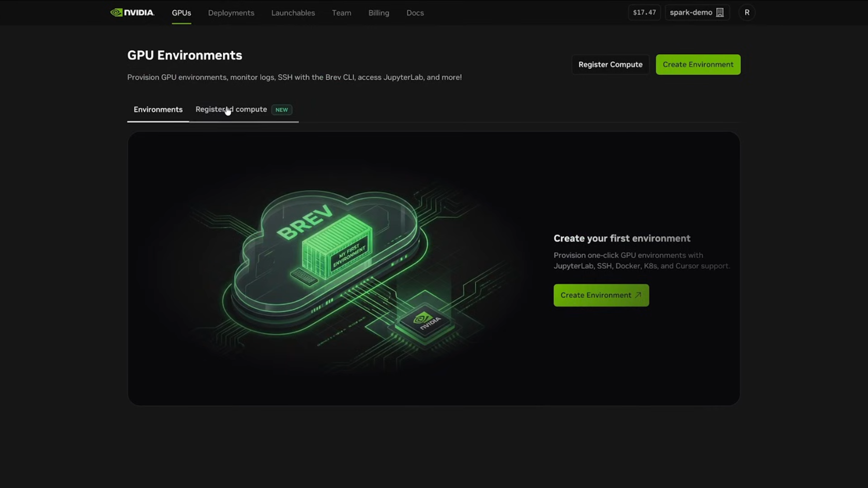
Task: Open the Team nav item
Action: click(341, 13)
